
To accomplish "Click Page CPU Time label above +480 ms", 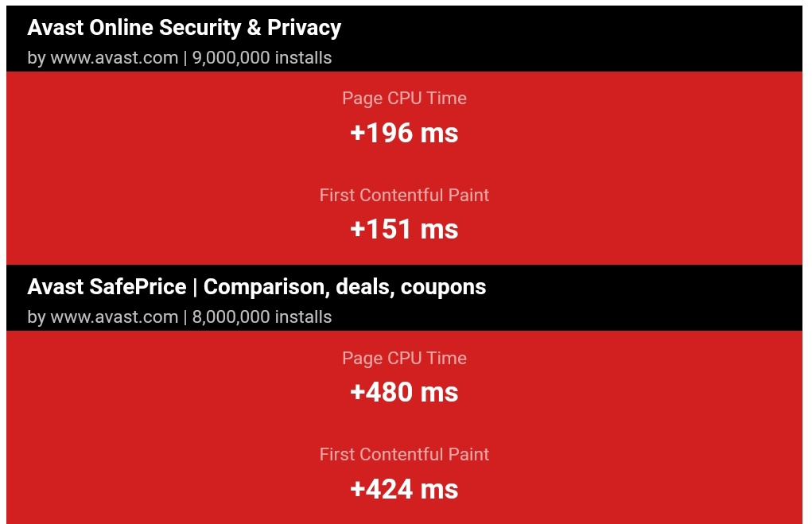I will (x=404, y=359).
